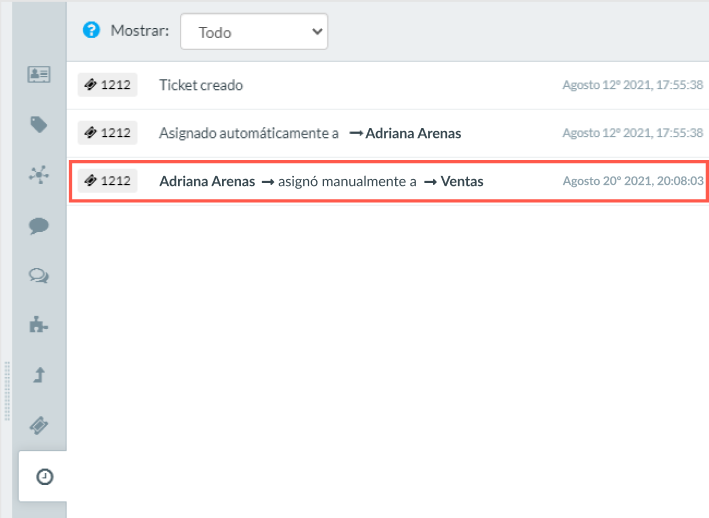The height and width of the screenshot is (518, 709).
Task: Click 'Adriana Arenas' in manual assignment row
Action: [x=207, y=181]
